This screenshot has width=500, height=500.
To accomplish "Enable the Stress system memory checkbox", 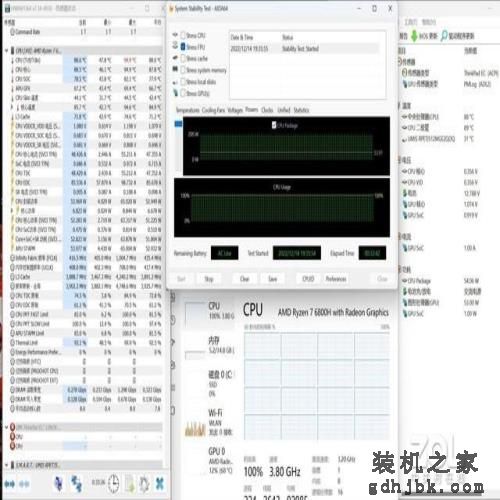I will tap(183, 70).
